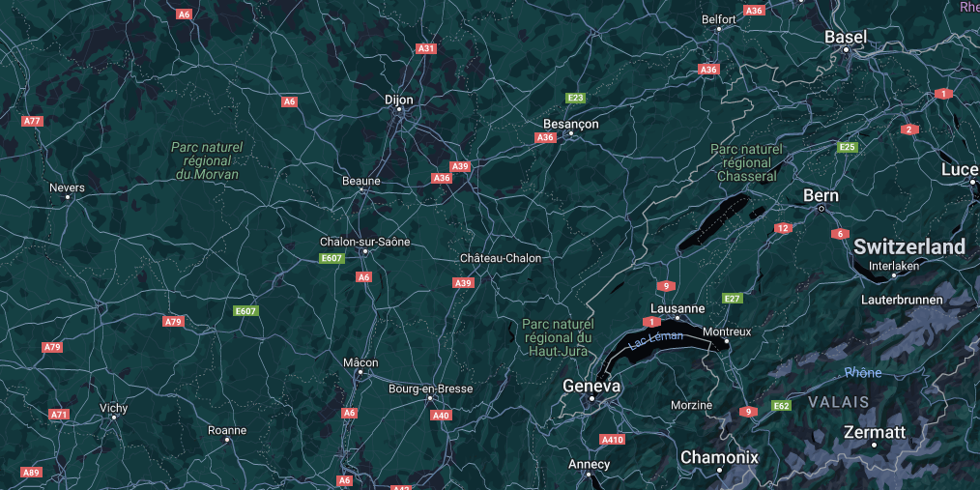This screenshot has width=980, height=490.
Task: Select the E25 green route marker
Action: point(848,147)
